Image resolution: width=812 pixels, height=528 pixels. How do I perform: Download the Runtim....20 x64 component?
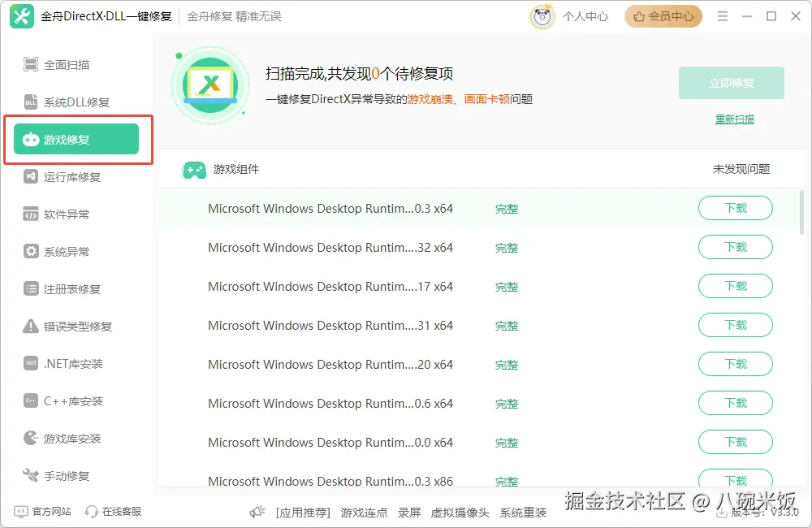(x=736, y=364)
